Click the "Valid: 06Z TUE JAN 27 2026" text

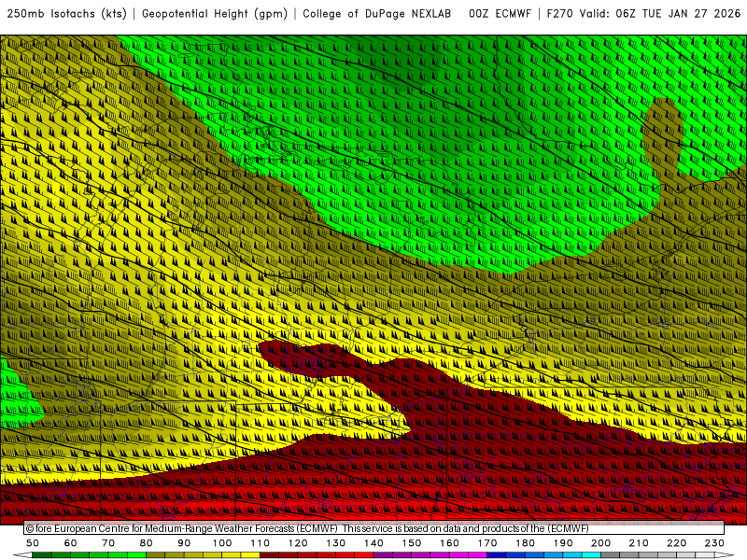(x=660, y=13)
